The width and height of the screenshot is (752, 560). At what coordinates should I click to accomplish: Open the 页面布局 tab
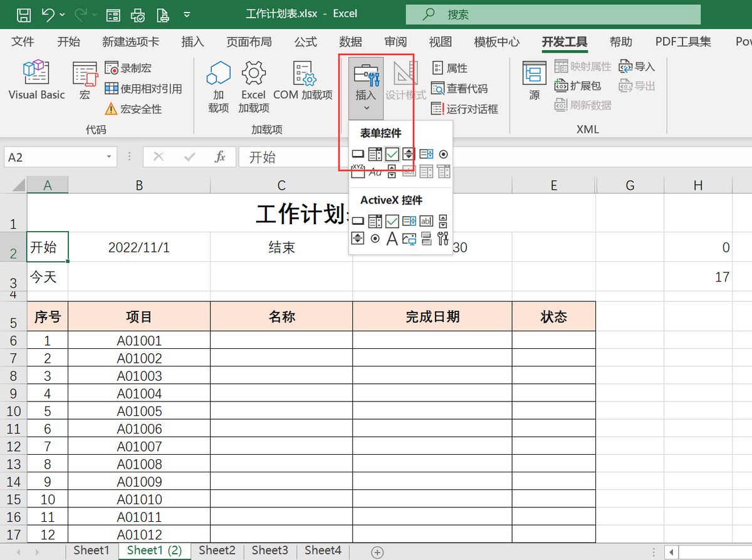point(249,42)
